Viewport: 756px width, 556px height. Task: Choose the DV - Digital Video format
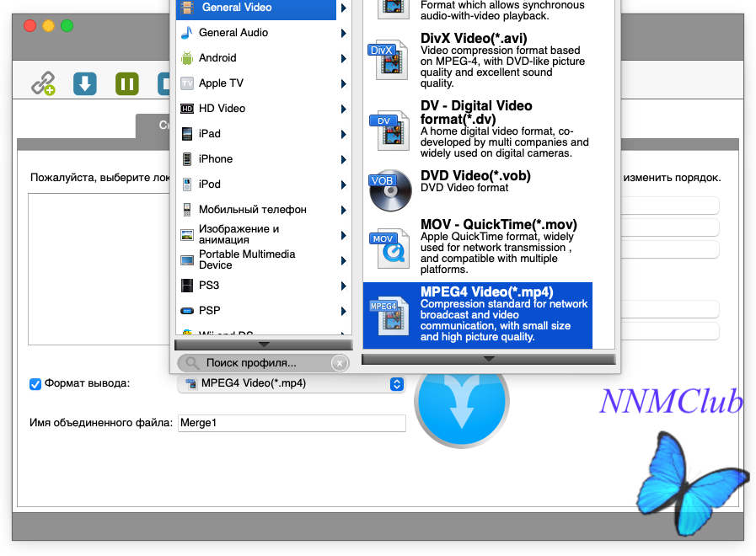click(x=478, y=129)
